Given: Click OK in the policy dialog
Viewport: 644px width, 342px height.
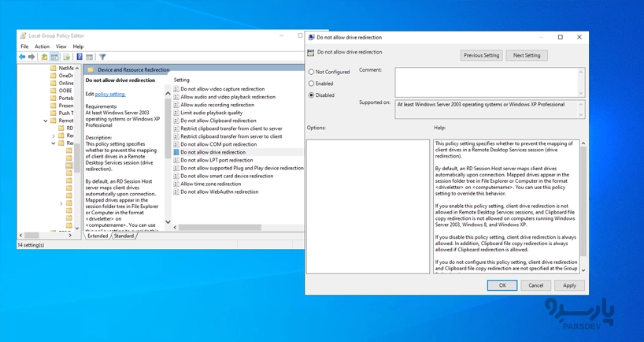Looking at the screenshot, I should pyautogui.click(x=502, y=285).
